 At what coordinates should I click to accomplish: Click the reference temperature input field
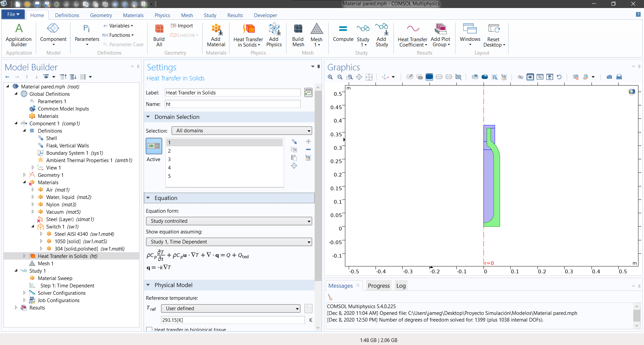click(x=233, y=320)
